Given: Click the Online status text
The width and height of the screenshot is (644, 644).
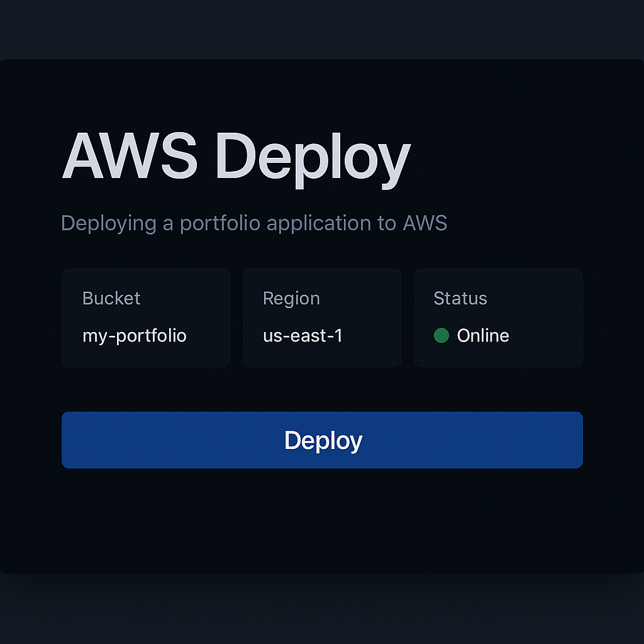Looking at the screenshot, I should click(x=483, y=336).
